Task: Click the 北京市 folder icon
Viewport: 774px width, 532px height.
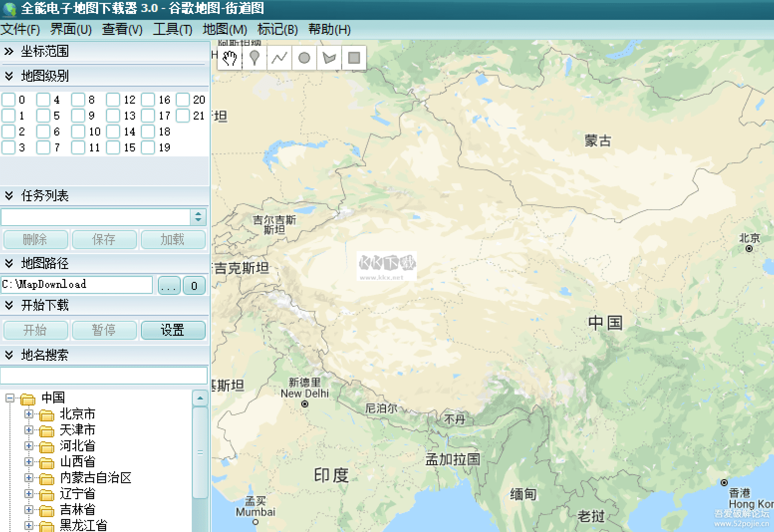Action: (47, 415)
